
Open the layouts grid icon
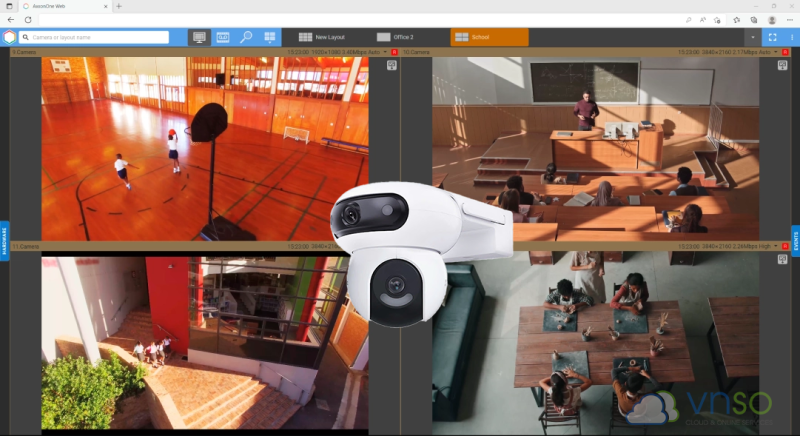(270, 37)
